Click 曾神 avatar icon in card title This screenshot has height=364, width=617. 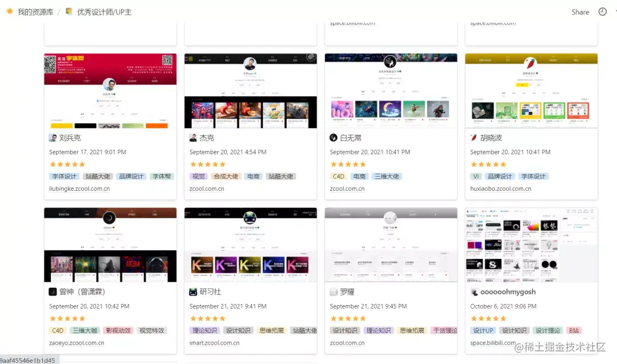click(53, 291)
